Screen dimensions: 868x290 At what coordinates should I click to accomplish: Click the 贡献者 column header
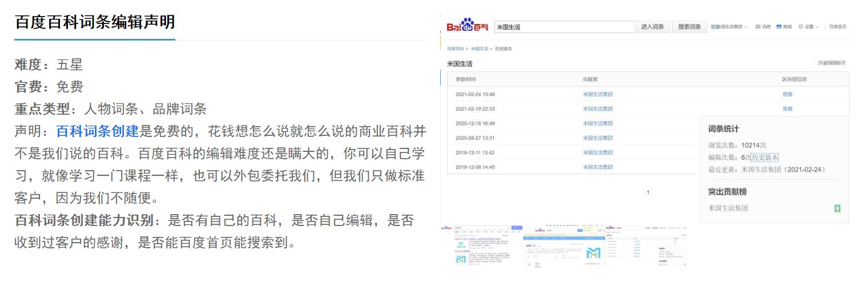(590, 79)
